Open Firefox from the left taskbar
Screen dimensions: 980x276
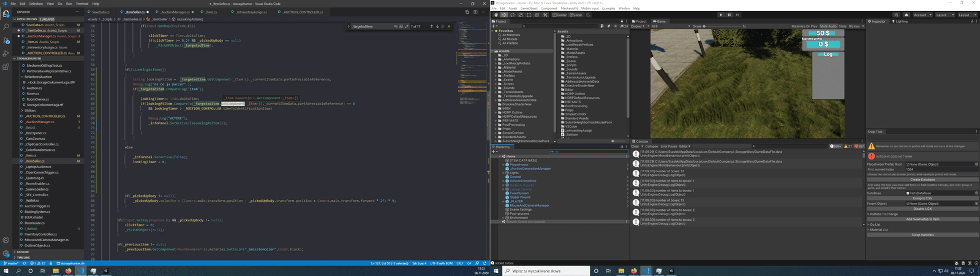[x=68, y=270]
